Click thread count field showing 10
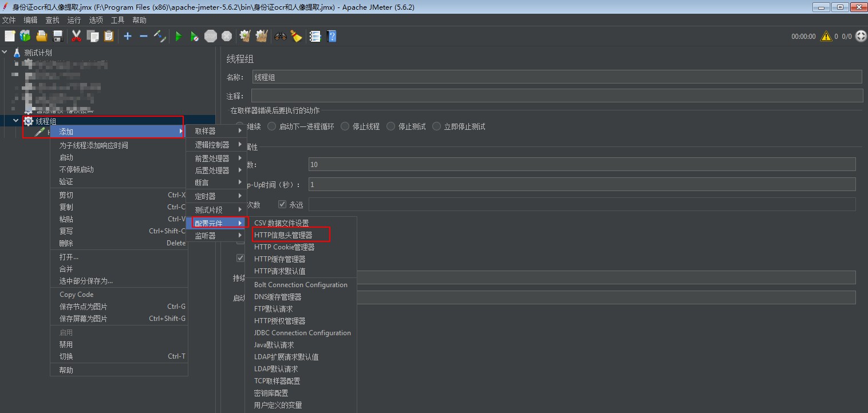Image resolution: width=868 pixels, height=413 pixels. pyautogui.click(x=582, y=165)
